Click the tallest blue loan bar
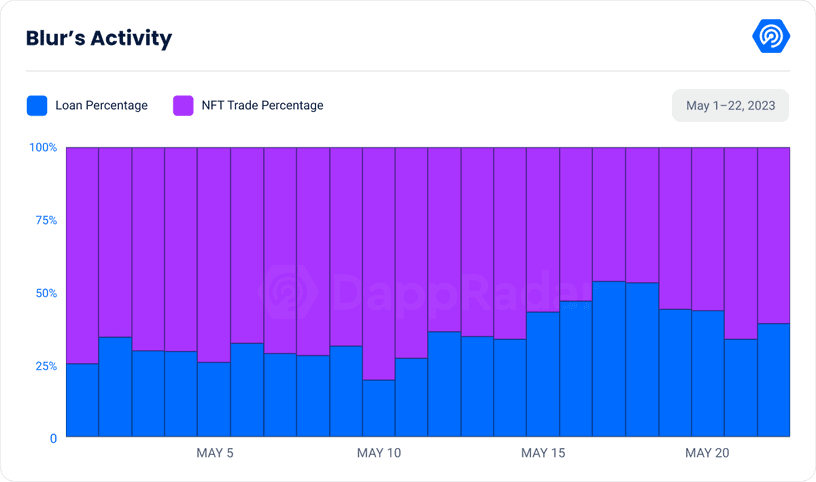 point(609,359)
